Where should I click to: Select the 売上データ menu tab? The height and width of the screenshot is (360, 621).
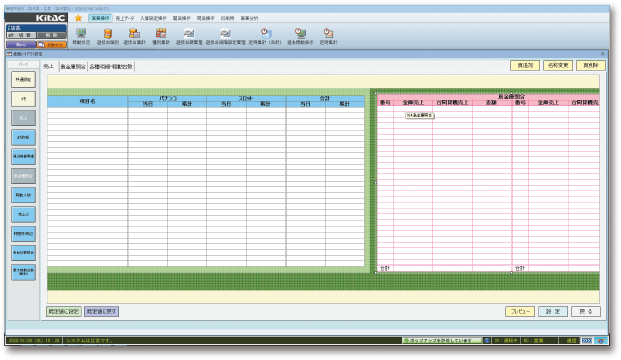[125, 18]
